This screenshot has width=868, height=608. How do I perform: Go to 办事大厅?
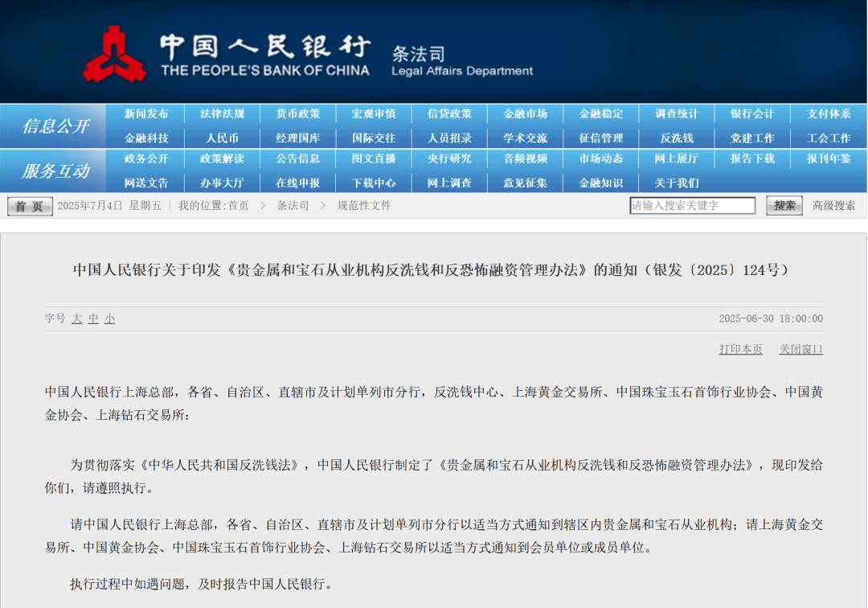[222, 183]
